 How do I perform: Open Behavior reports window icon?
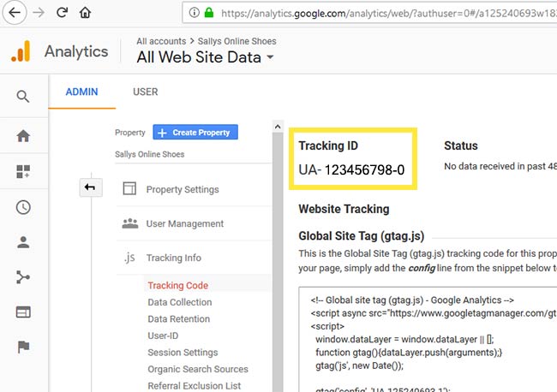[23, 312]
